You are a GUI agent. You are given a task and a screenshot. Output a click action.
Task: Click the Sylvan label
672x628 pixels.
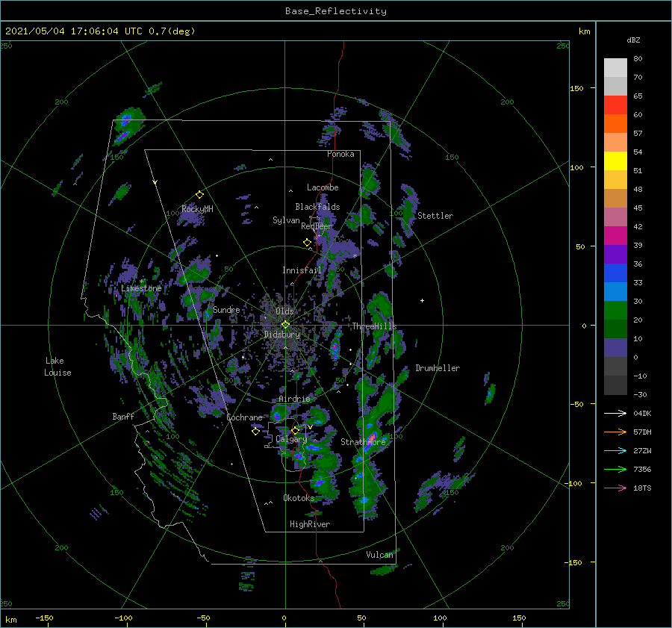pyautogui.click(x=286, y=220)
